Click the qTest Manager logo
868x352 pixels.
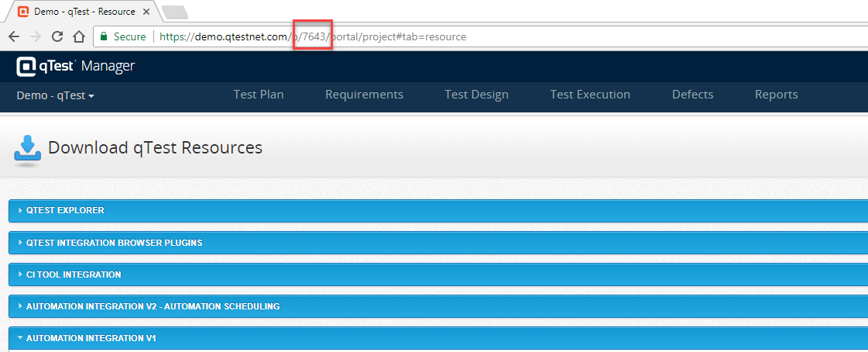75,67
